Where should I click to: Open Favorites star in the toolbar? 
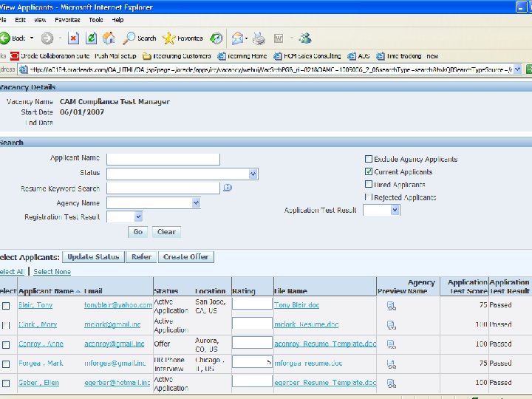[x=168, y=38]
